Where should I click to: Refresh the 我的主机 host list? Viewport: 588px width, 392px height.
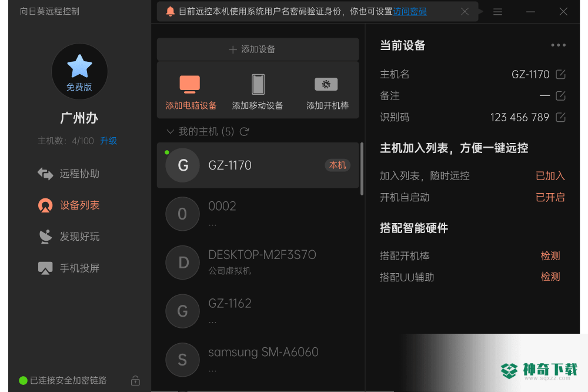pos(244,132)
